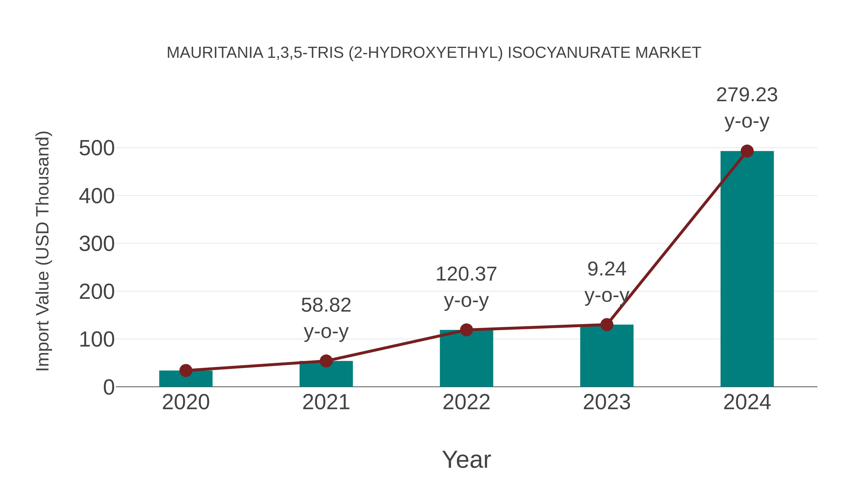Click the Year axis title

point(466,459)
